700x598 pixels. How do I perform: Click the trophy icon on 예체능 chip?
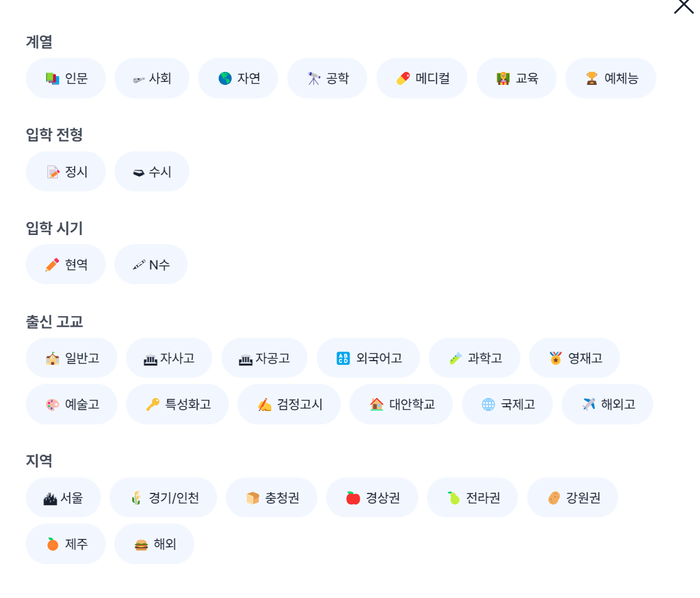(x=592, y=79)
